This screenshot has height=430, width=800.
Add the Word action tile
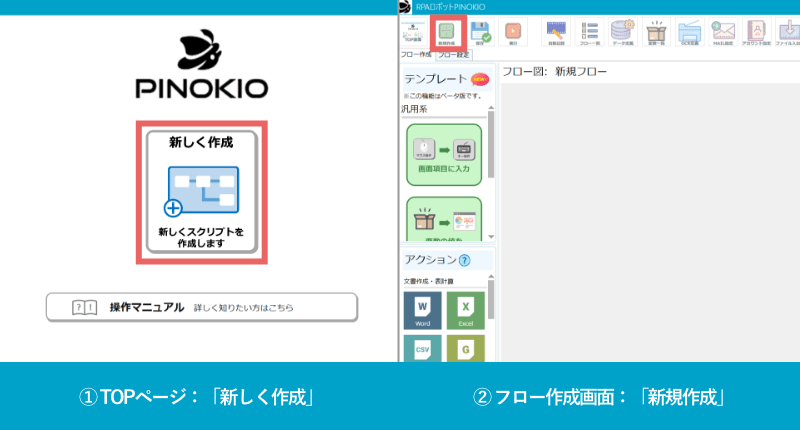422,311
